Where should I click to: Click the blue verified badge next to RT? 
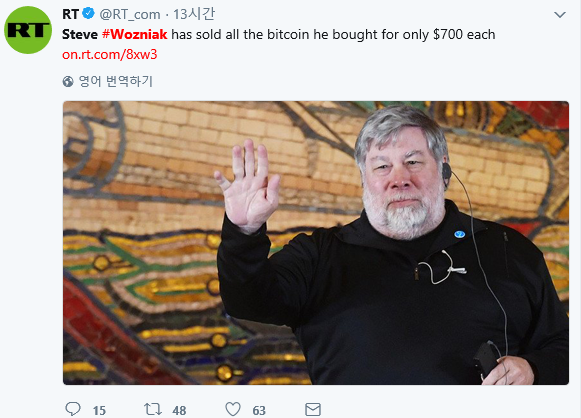88,14
